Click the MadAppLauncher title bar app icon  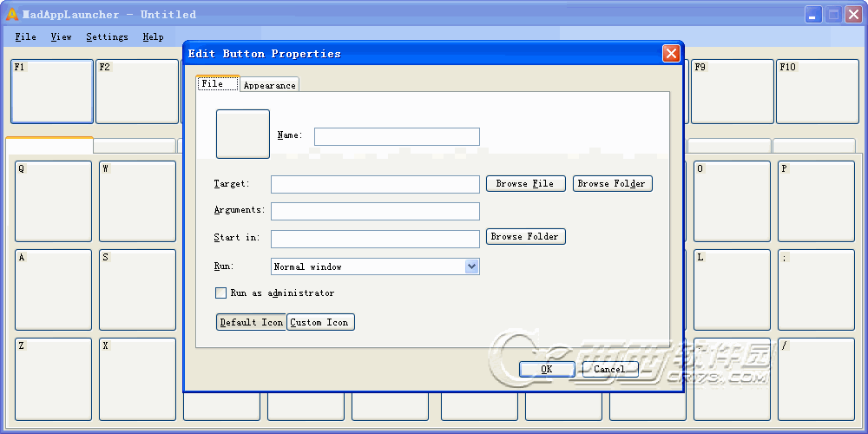12,15
